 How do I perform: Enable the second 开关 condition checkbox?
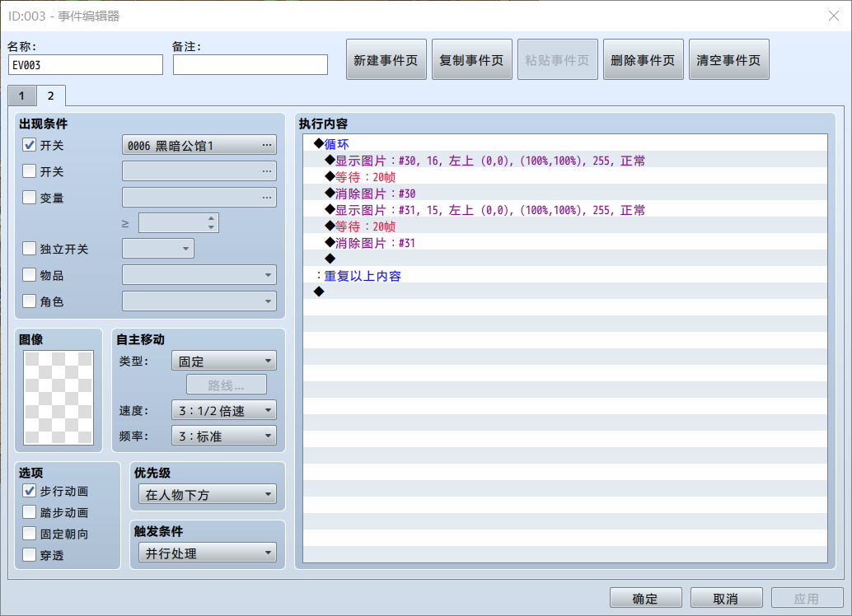[x=30, y=171]
